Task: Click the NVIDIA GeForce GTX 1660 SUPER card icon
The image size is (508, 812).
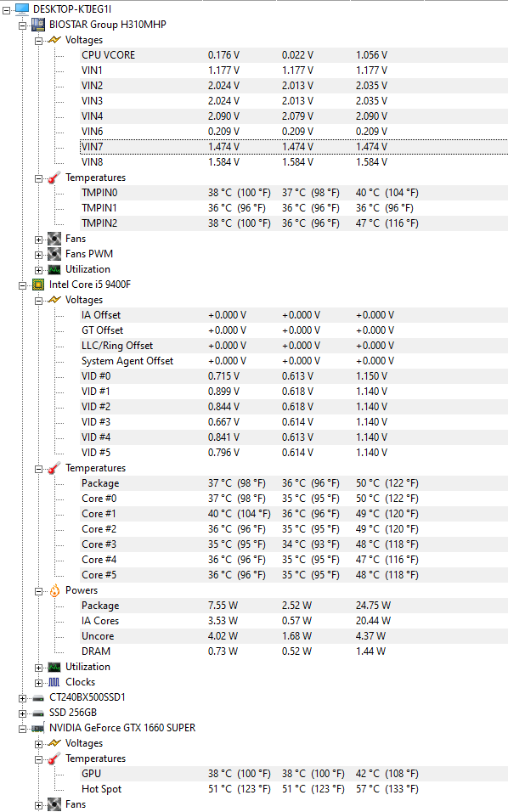Action: pos(37,728)
